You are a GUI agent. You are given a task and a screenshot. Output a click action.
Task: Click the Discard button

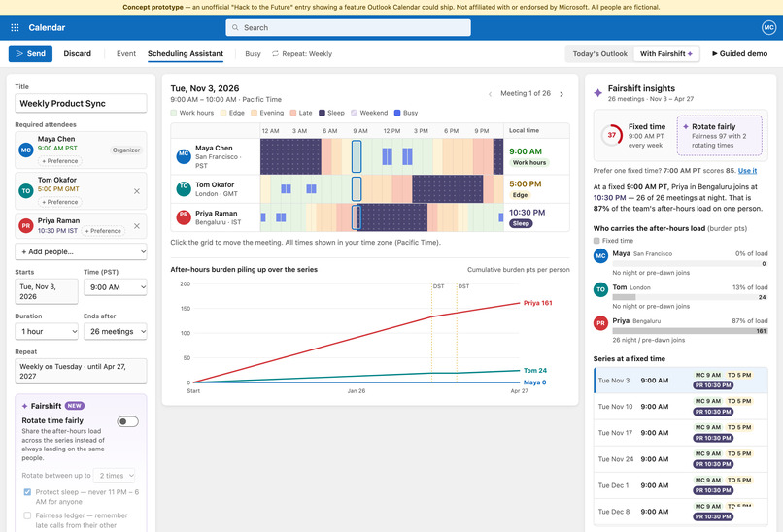78,54
